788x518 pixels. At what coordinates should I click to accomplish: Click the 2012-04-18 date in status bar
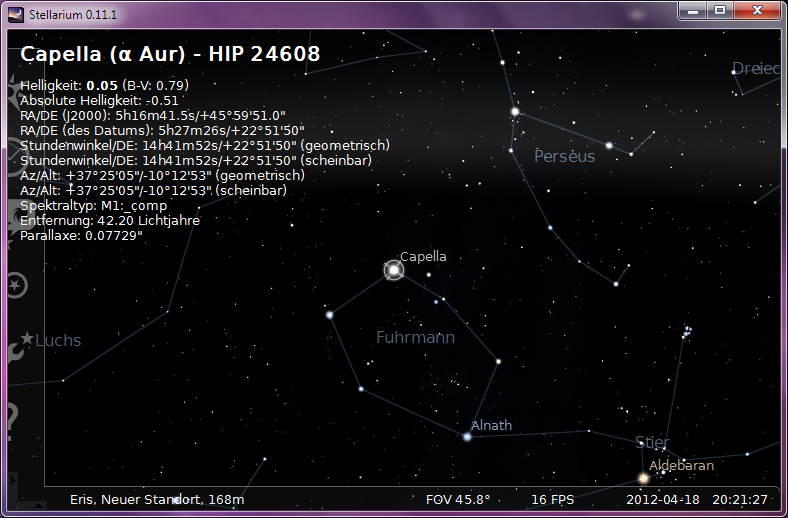tap(664, 499)
